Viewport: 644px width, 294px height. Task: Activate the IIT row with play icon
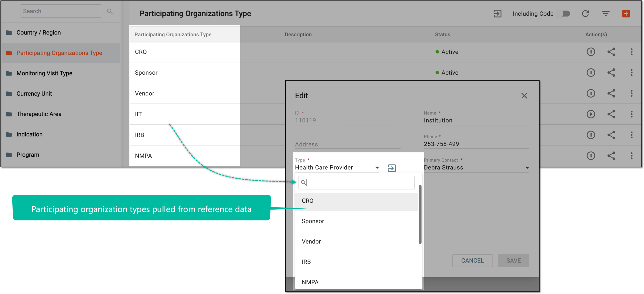click(591, 114)
